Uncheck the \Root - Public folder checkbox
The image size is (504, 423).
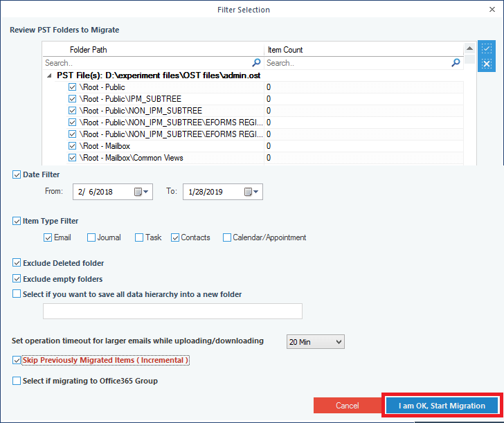tap(72, 87)
